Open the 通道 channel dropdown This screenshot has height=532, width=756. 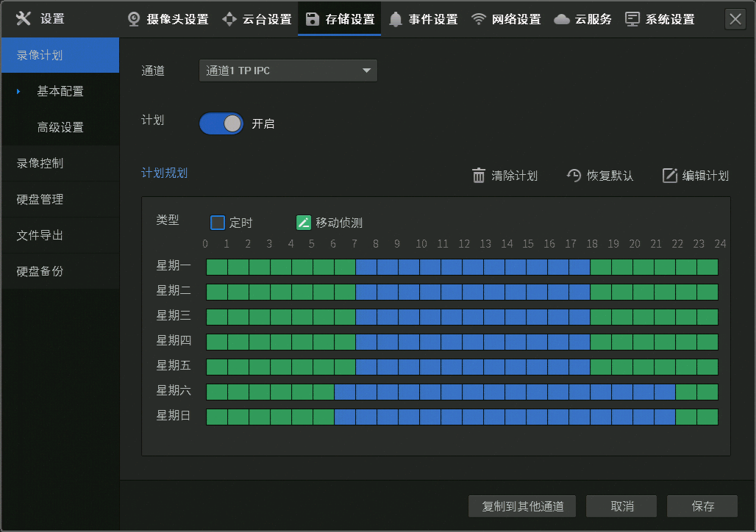click(x=288, y=71)
